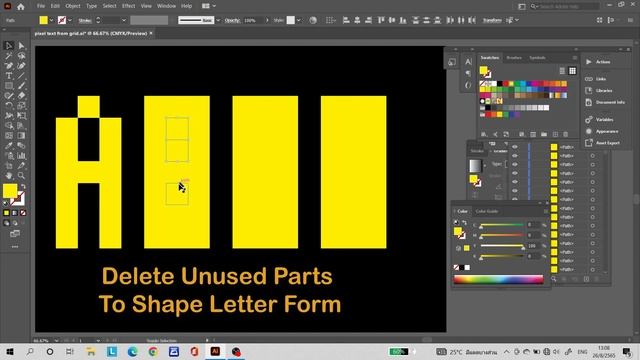Screen dimensions: 640x360
Task: Click the Delete Swatch trash icon
Action: click(566, 134)
